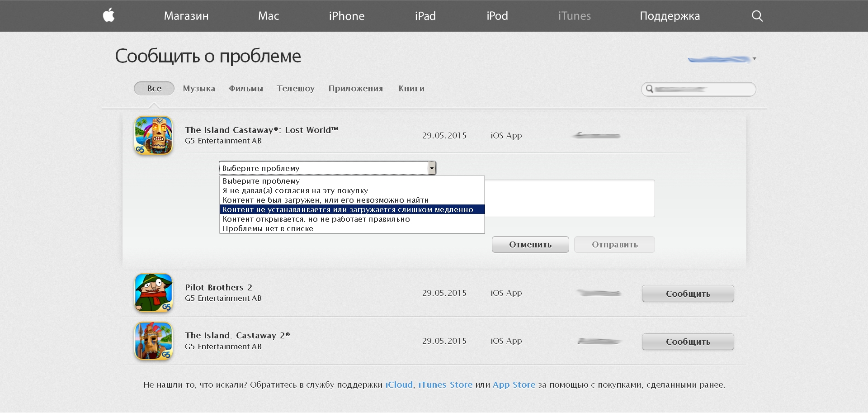The image size is (868, 413).
Task: Click 'Сообщить о проблеме' page heading
Action: coord(208,56)
